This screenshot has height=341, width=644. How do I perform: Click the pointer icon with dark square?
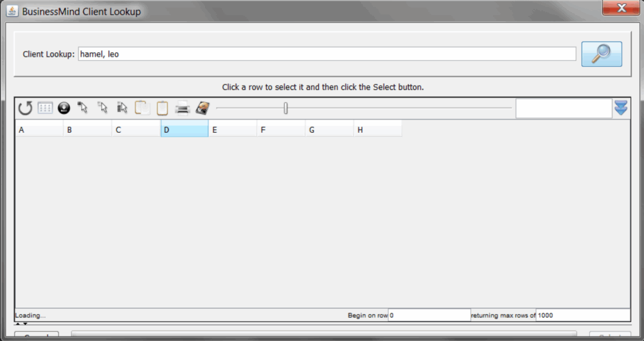[82, 108]
